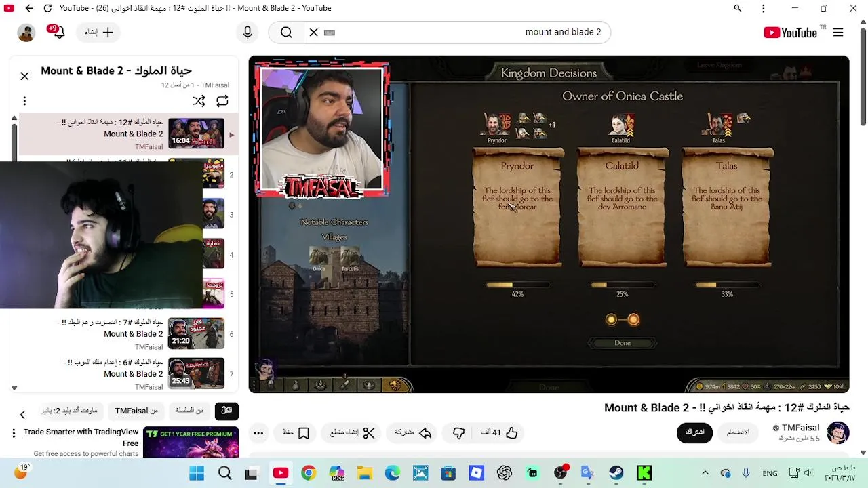Viewport: 868px width, 488px height.
Task: Select the 'من TMFaisal' filter chip
Action: point(136,411)
